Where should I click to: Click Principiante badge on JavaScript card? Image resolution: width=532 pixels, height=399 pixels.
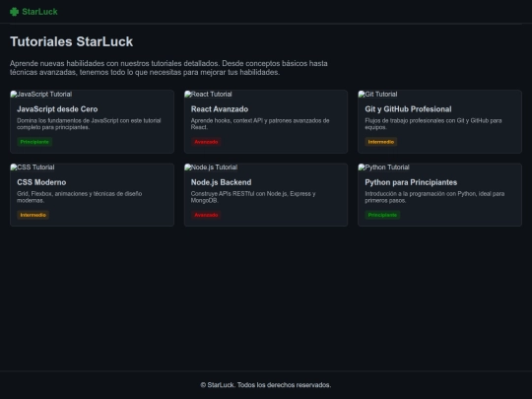pos(34,142)
